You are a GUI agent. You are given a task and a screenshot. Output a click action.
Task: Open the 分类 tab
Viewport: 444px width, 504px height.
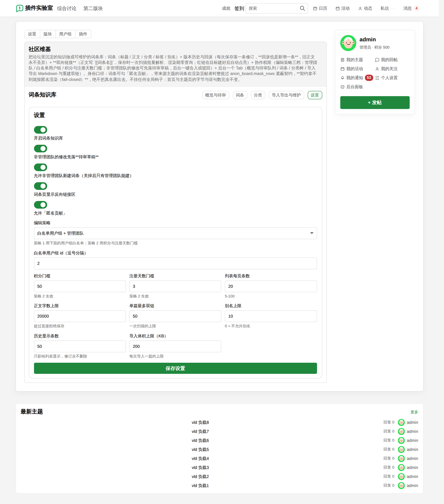[258, 95]
